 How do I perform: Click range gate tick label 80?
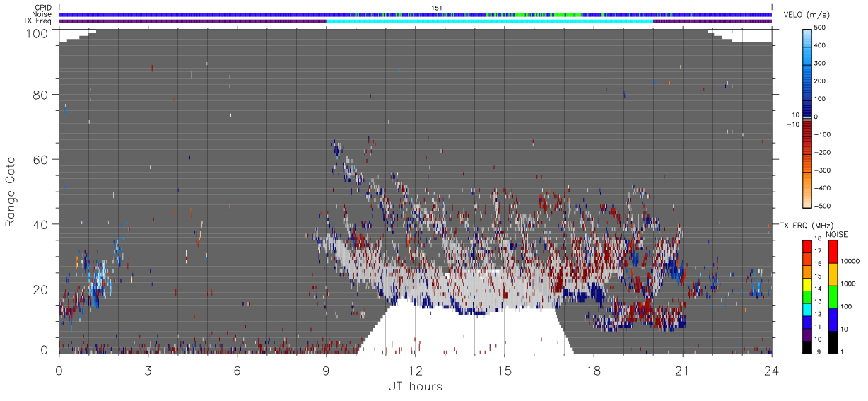(x=41, y=95)
